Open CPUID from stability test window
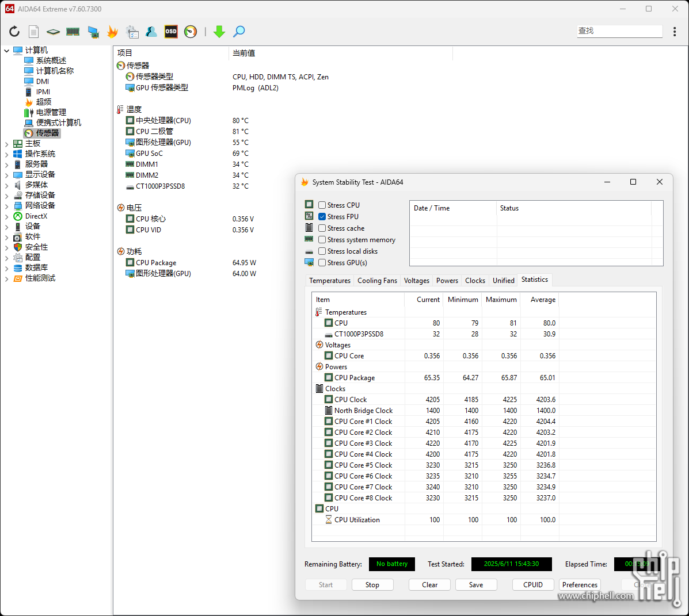 [x=533, y=585]
